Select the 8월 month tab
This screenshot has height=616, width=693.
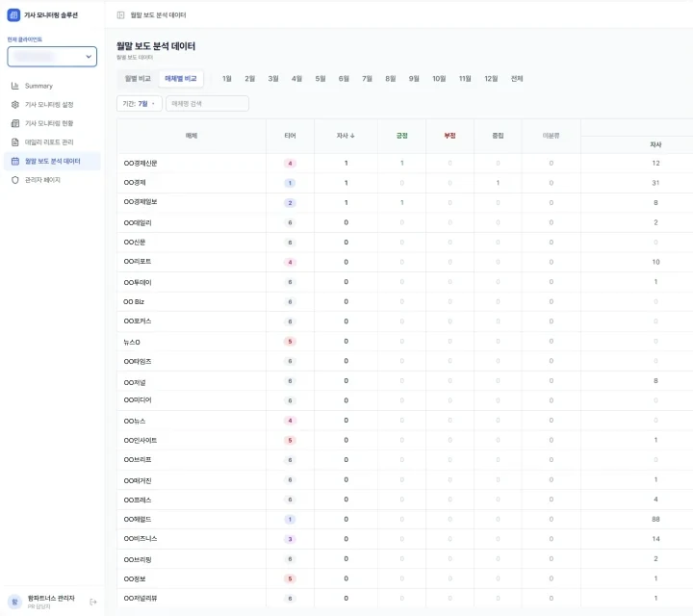point(390,79)
